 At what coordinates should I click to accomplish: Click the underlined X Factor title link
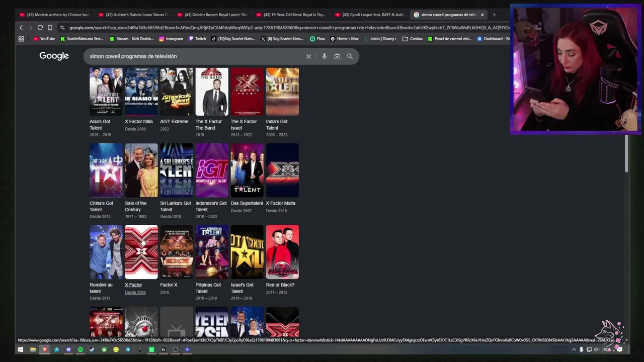click(x=133, y=285)
